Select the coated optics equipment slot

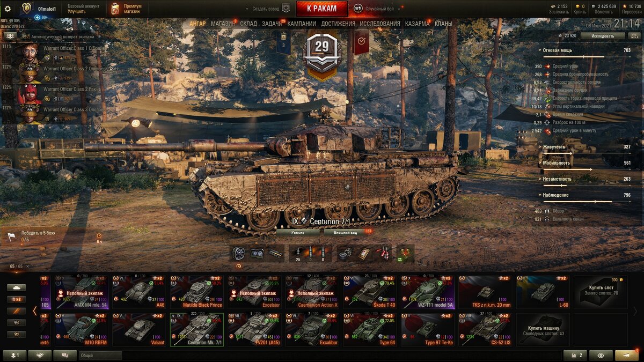pyautogui.click(x=257, y=253)
